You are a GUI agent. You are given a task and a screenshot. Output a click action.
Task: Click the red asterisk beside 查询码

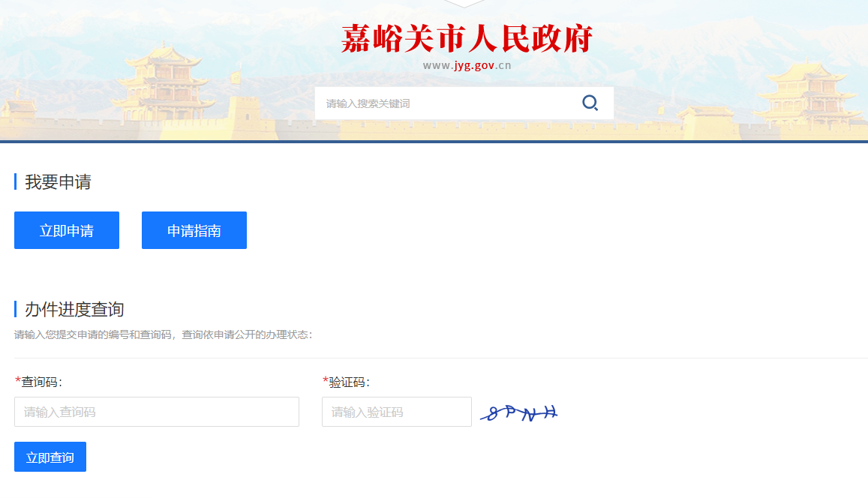coord(18,381)
